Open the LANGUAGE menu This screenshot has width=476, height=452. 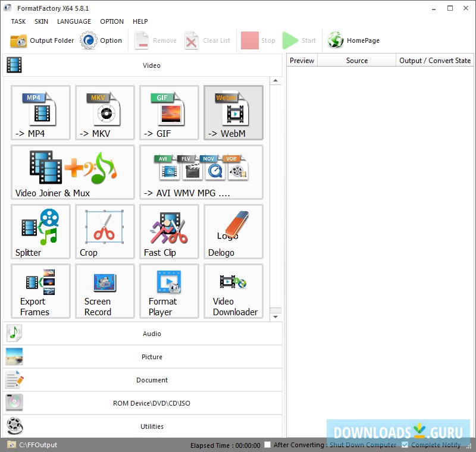click(74, 21)
